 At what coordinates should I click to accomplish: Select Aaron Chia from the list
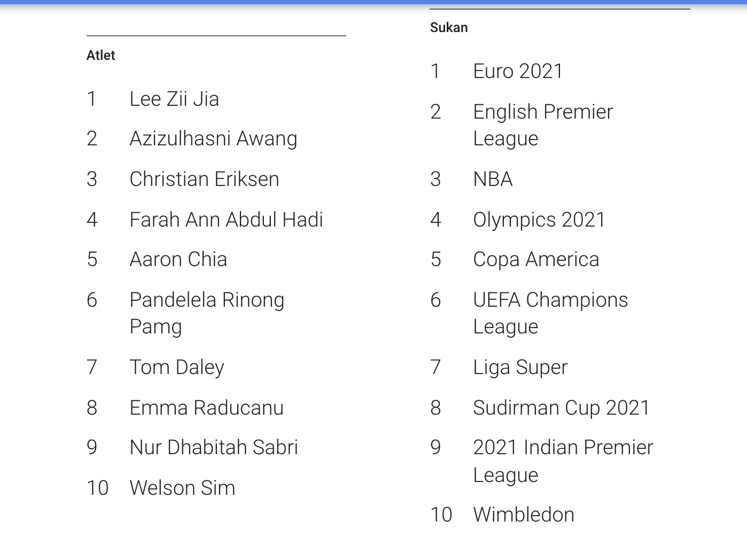pos(178,260)
